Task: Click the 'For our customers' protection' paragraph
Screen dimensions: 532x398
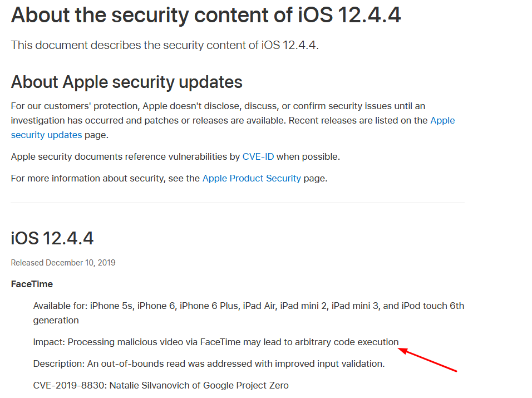Action: coord(233,120)
